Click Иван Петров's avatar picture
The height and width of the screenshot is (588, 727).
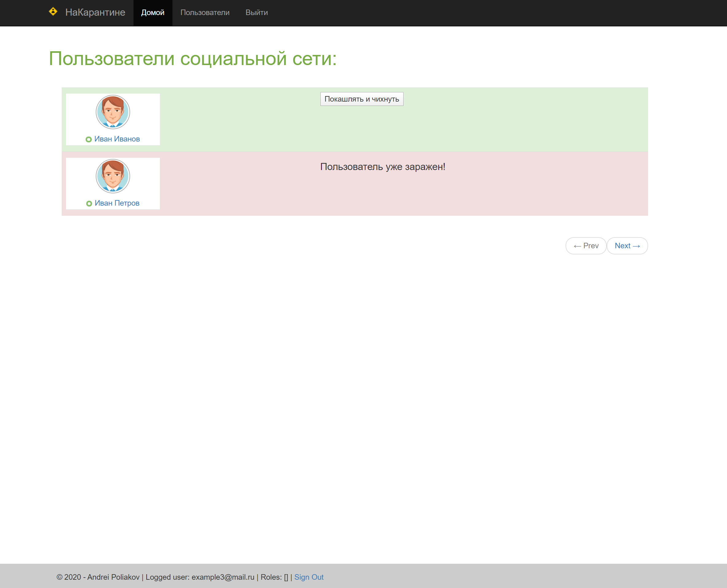113,176
